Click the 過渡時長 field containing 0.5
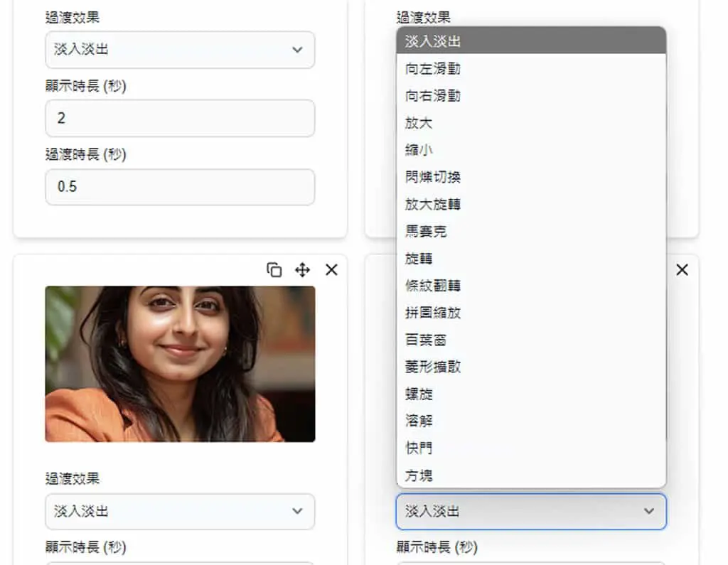Image resolution: width=728 pixels, height=565 pixels. 180,187
